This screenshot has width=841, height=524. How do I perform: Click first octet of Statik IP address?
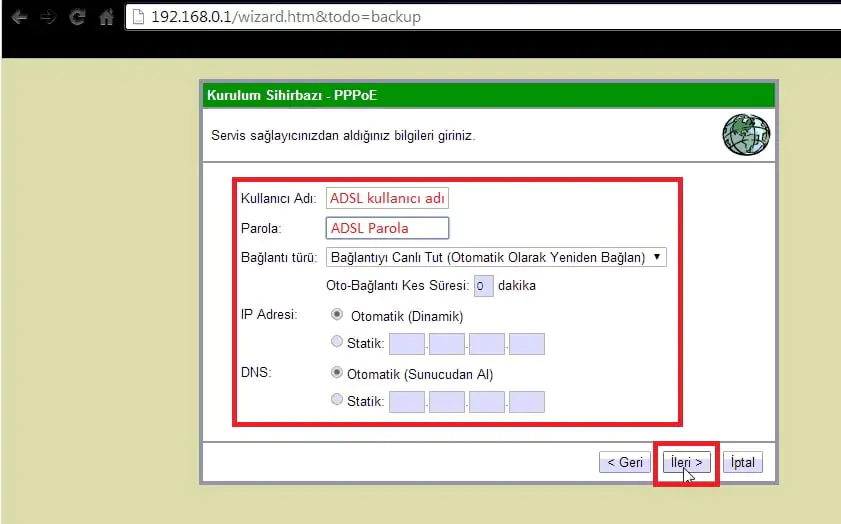pyautogui.click(x=407, y=344)
